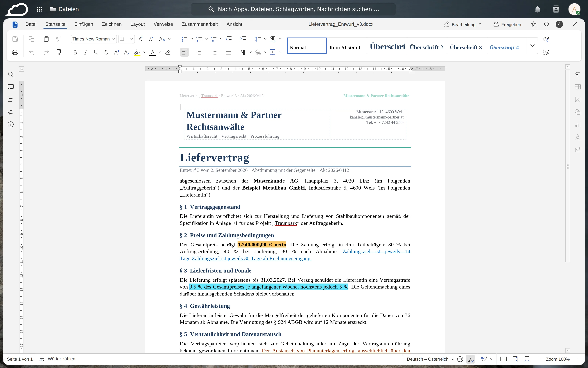Toggle italic formatting
The image size is (588, 368).
click(85, 52)
